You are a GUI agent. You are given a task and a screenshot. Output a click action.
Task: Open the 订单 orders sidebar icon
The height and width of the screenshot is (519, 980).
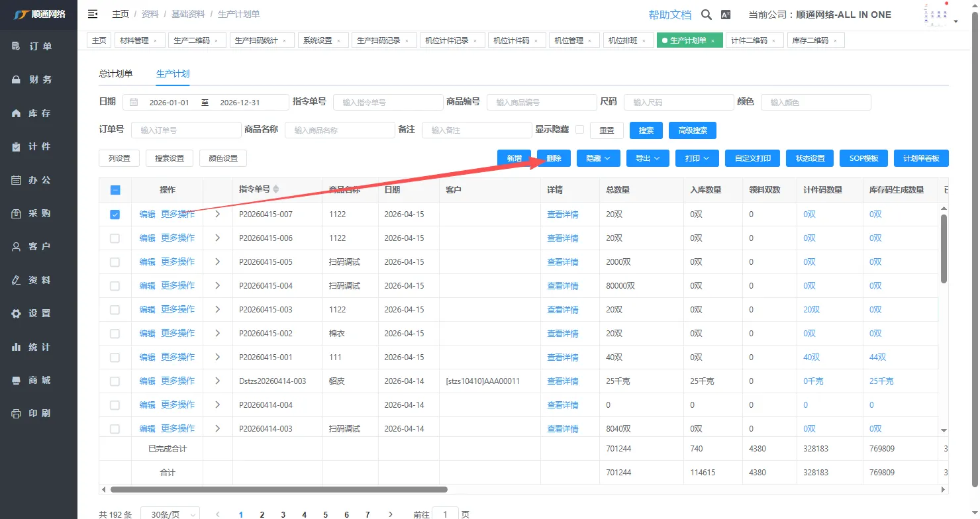pos(17,46)
